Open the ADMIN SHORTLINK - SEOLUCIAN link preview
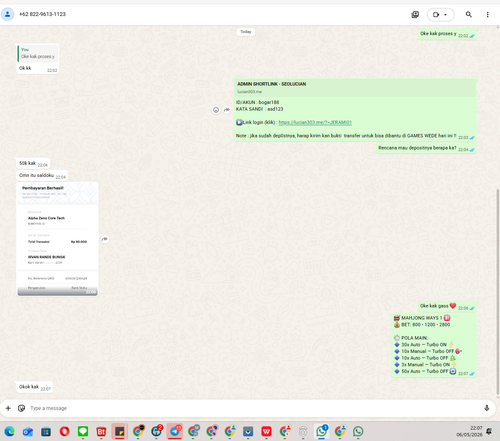This screenshot has height=441, width=500. [355, 87]
